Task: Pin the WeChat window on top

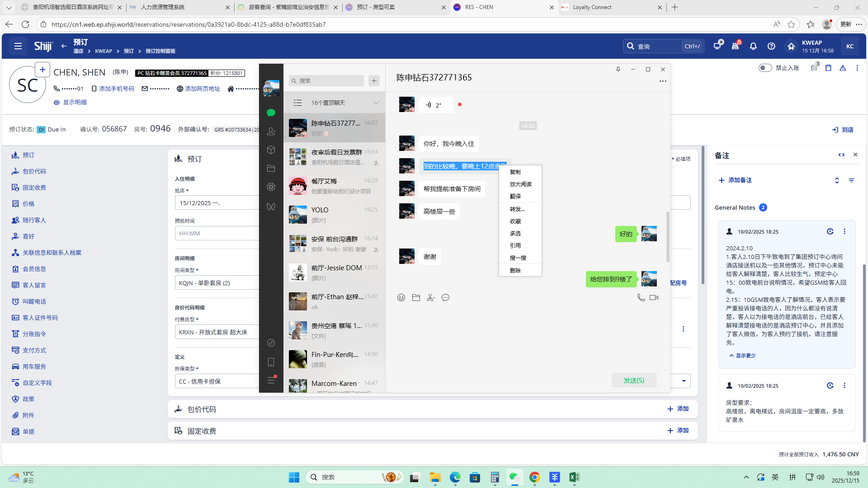Action: click(618, 70)
